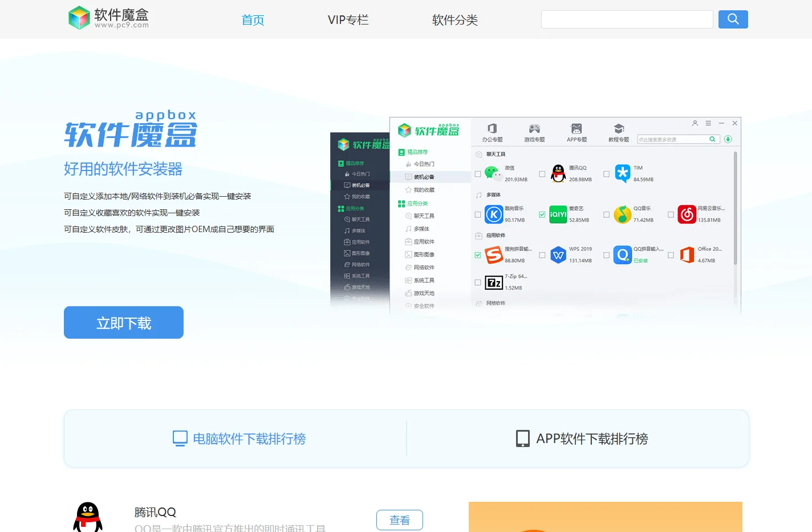Click the 查看 button beside 腾讯QQ
812x532 pixels.
coord(400,520)
